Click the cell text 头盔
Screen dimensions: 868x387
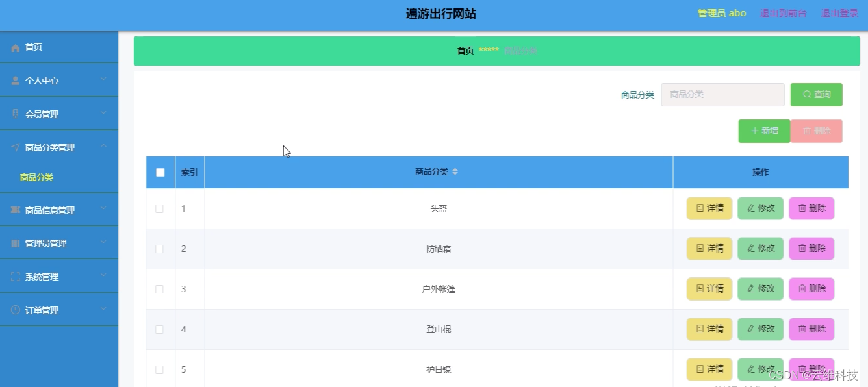pyautogui.click(x=439, y=208)
